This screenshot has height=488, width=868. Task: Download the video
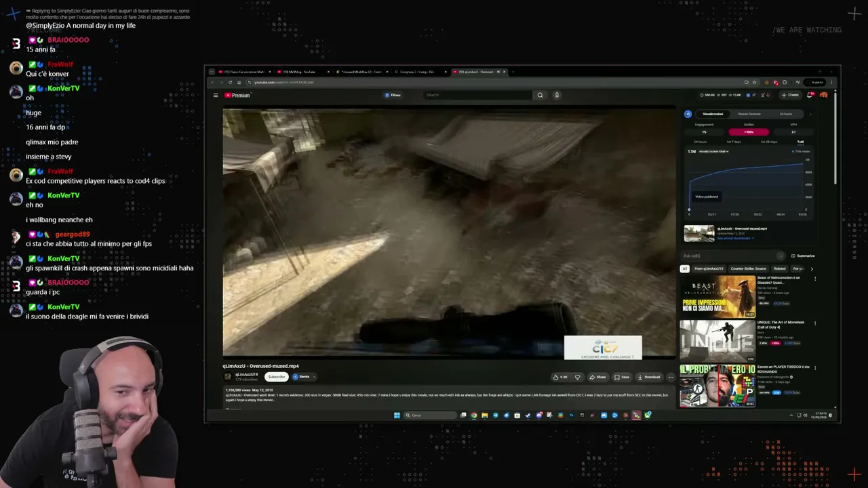coord(649,377)
